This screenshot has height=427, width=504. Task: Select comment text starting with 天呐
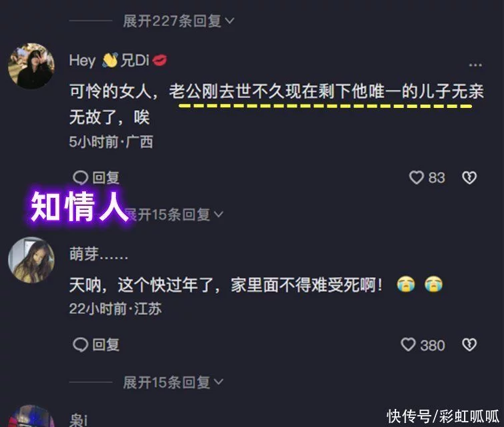click(256, 284)
